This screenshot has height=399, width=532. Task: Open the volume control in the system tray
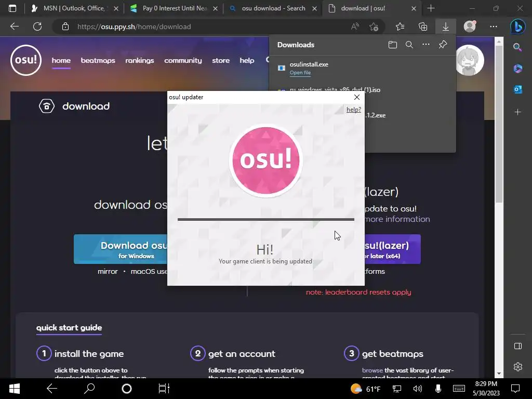(x=417, y=389)
